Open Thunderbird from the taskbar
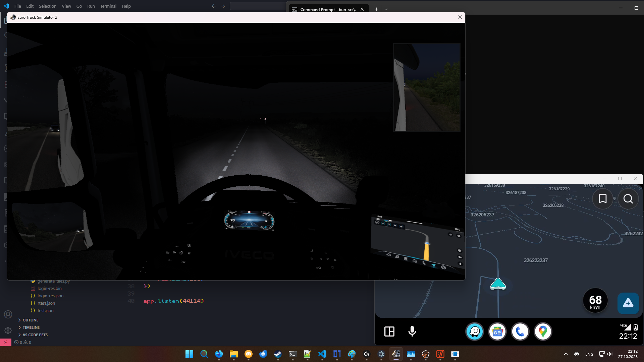 pyautogui.click(x=263, y=354)
